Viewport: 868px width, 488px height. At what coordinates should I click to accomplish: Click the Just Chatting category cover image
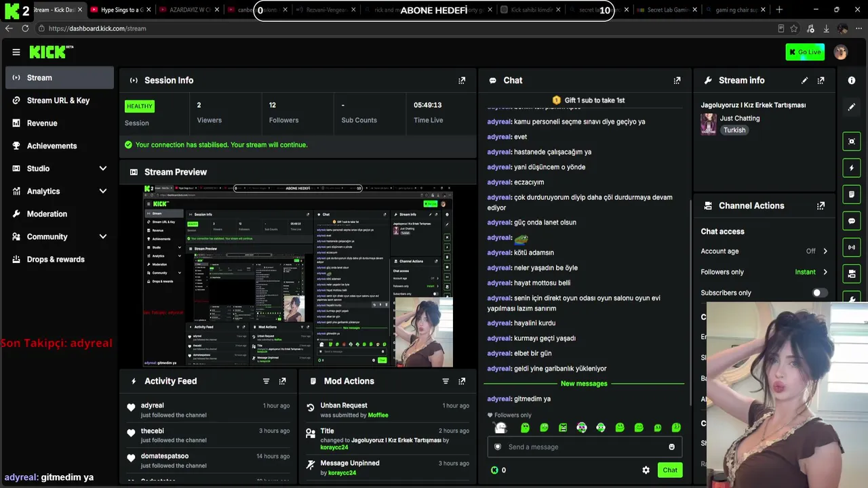point(709,124)
